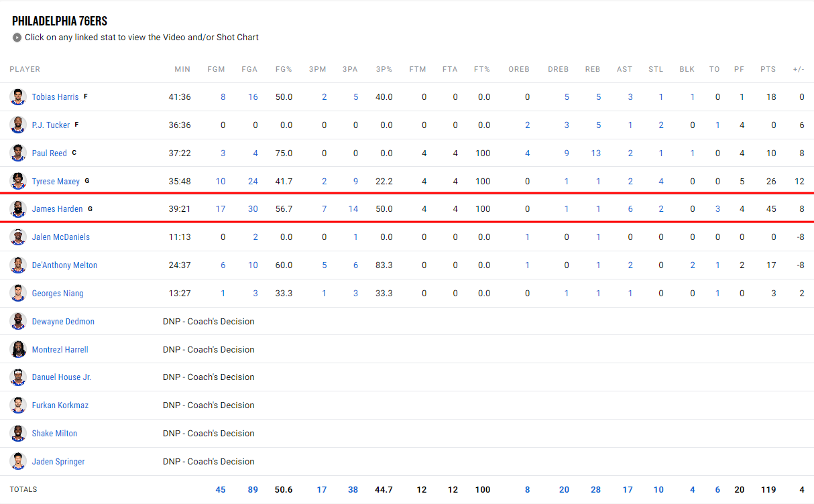View Tyrese Maxey's 4 steals
The height and width of the screenshot is (504, 814).
(x=661, y=182)
